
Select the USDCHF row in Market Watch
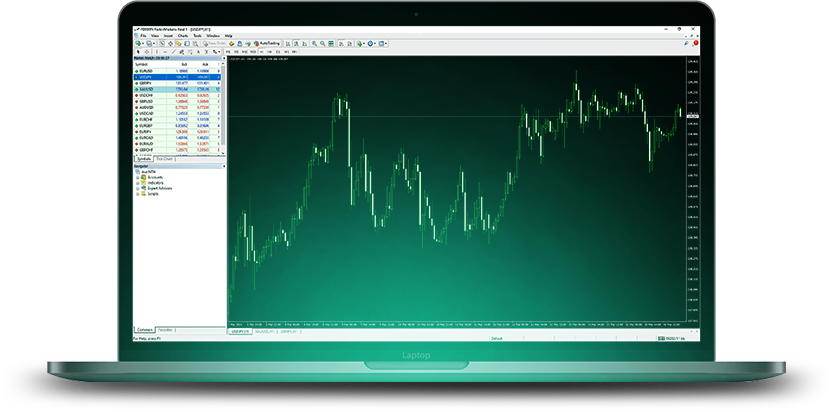point(177,96)
